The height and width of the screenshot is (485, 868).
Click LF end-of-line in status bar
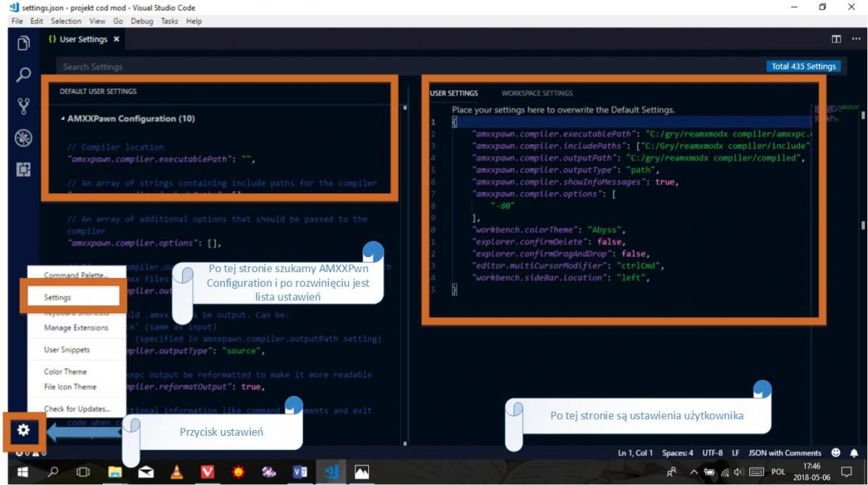coord(736,453)
